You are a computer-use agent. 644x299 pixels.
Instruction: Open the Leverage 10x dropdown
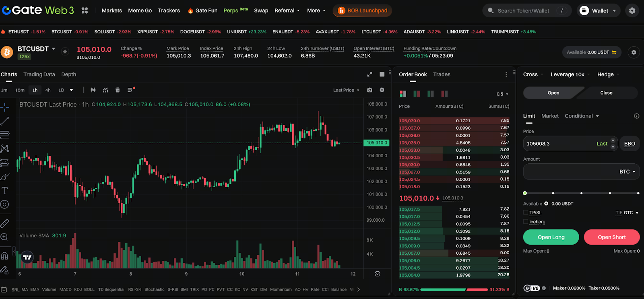tap(570, 74)
